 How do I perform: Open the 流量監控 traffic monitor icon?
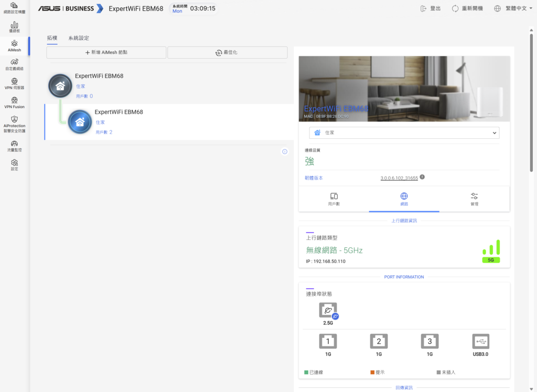coord(14,146)
